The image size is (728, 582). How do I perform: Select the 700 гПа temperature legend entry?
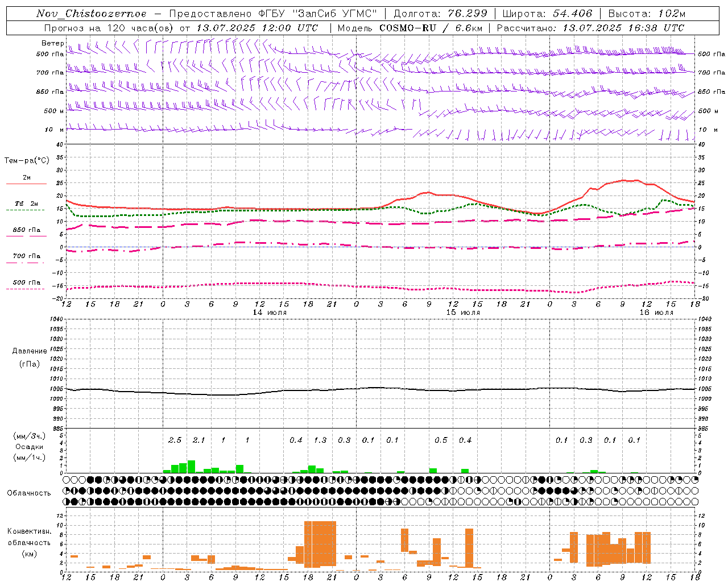27,256
